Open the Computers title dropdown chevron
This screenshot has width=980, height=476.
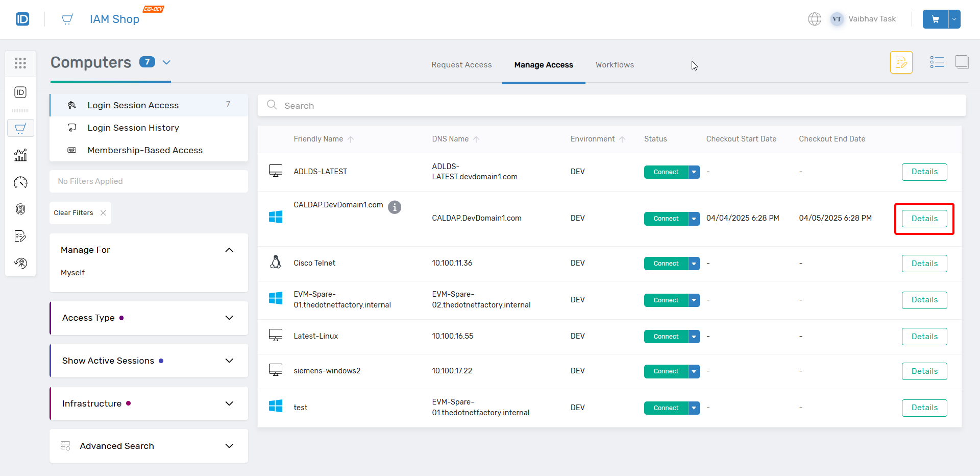[x=166, y=62]
